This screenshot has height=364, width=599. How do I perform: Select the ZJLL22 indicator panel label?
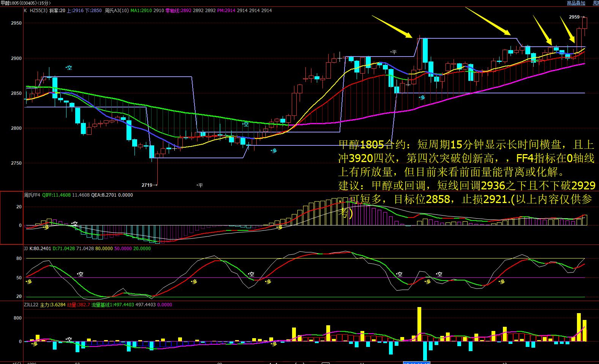click(31, 305)
